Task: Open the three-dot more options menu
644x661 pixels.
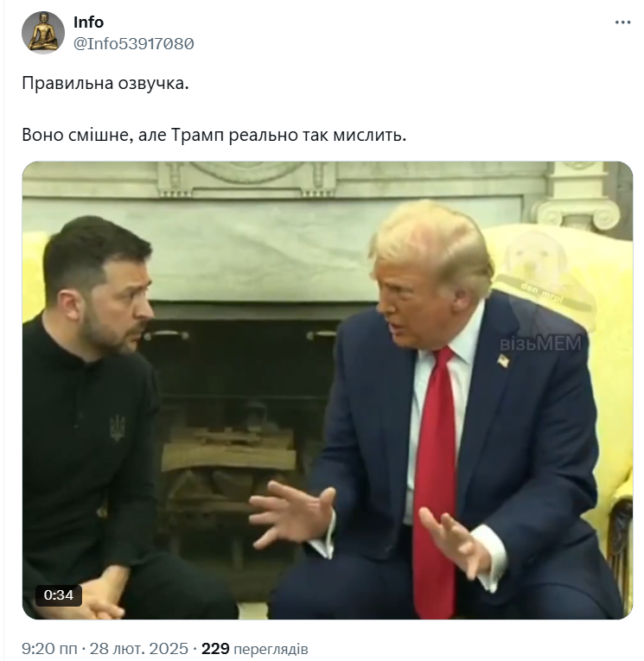Action: (x=622, y=22)
